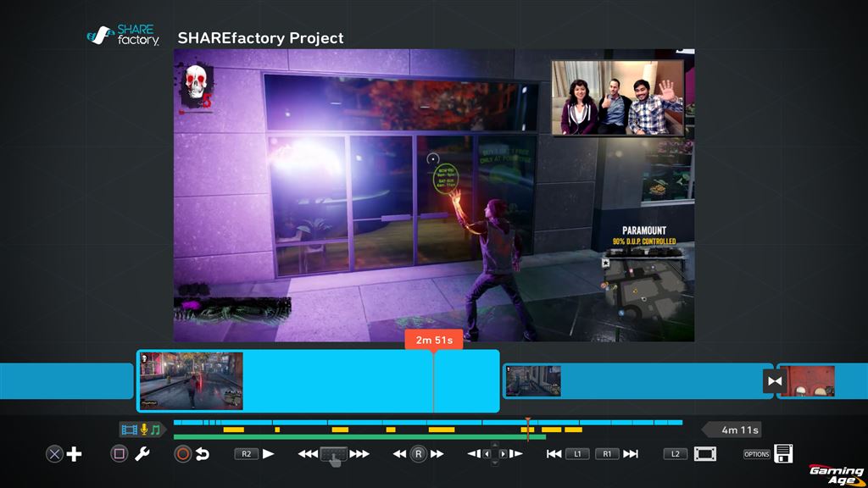The width and height of the screenshot is (868, 488).
Task: Play the project with the play triangle
Action: [269, 454]
